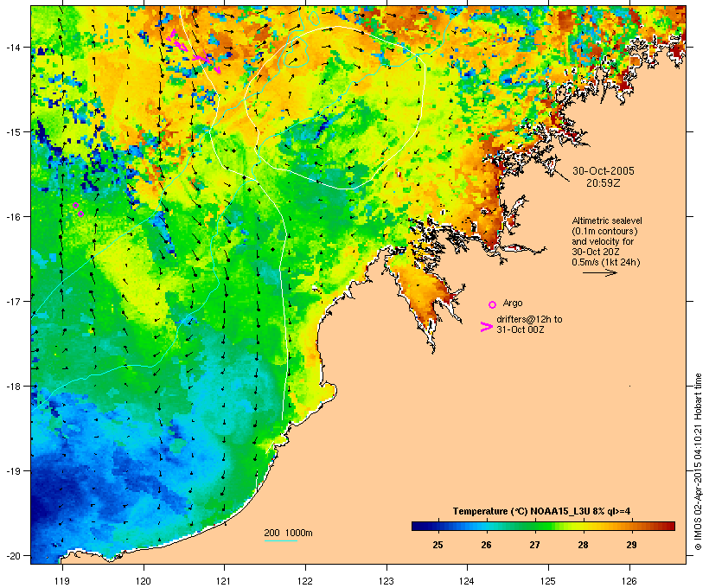Click the latitude label -16
709x588 pixels.
(12, 217)
